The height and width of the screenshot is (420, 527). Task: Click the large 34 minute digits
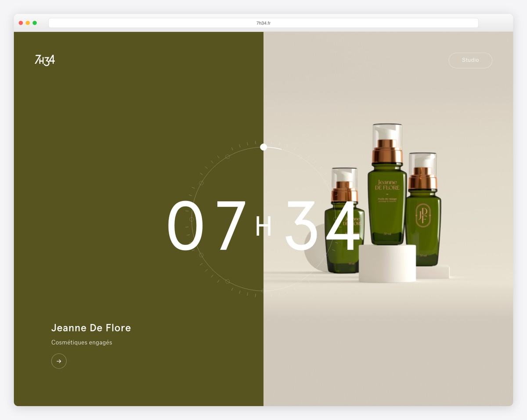pos(323,226)
